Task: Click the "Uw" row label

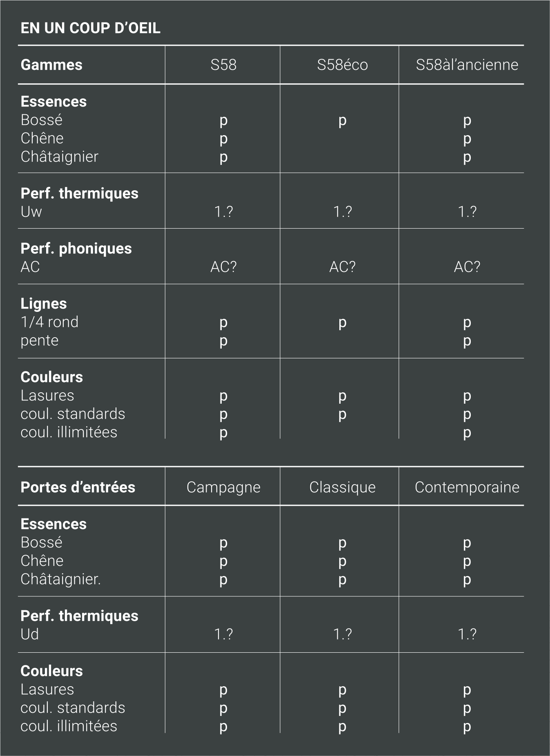Action: pyautogui.click(x=31, y=211)
